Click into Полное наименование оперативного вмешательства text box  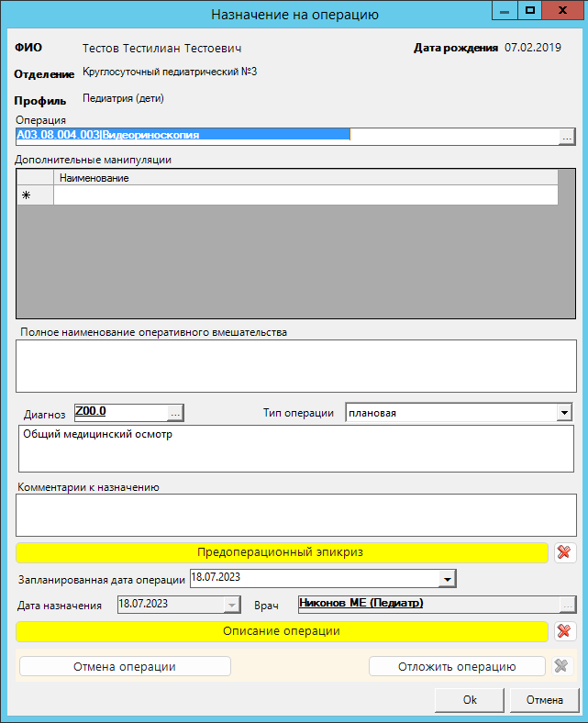point(295,365)
